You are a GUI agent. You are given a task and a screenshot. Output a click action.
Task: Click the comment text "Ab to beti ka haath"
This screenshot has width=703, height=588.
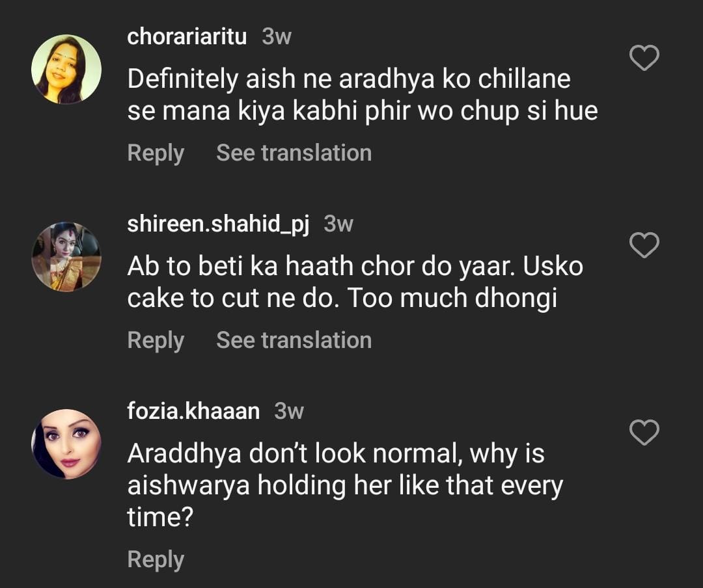pyautogui.click(x=355, y=282)
